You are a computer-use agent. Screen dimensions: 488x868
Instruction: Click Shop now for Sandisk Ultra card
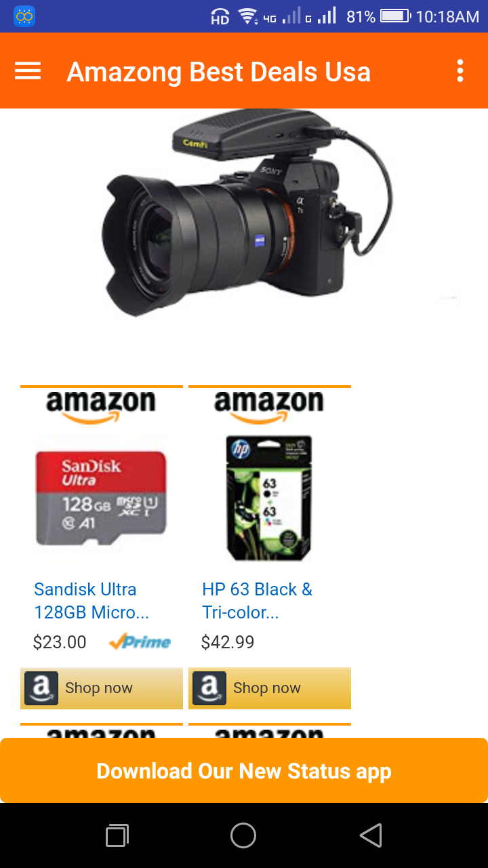pyautogui.click(x=102, y=688)
